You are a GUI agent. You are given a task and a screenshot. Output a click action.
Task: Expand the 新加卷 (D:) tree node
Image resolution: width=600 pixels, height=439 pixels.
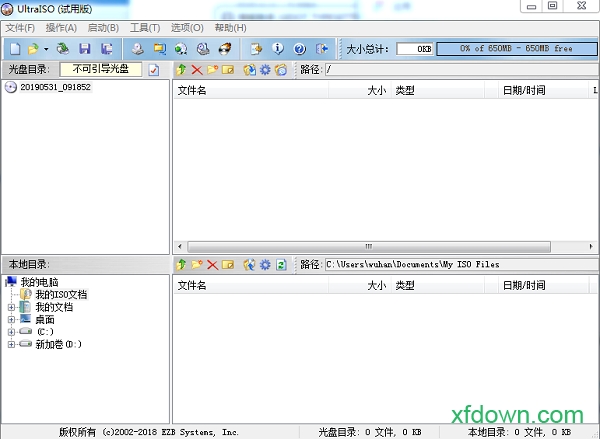pos(11,344)
